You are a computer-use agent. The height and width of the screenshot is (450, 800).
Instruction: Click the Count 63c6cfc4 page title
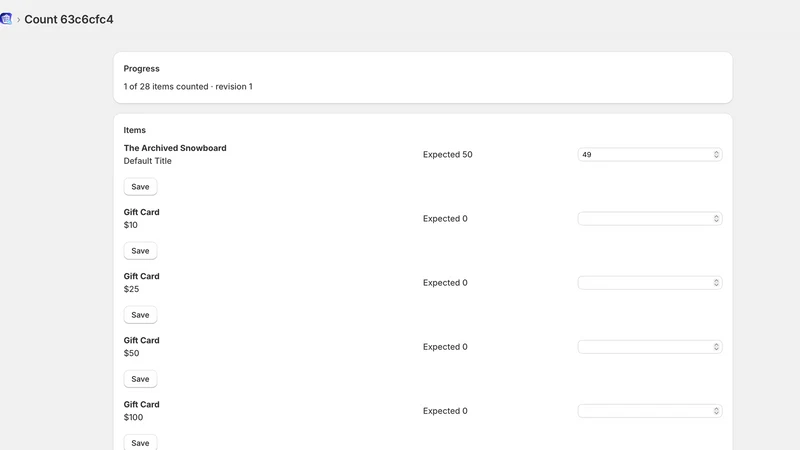[x=69, y=19]
